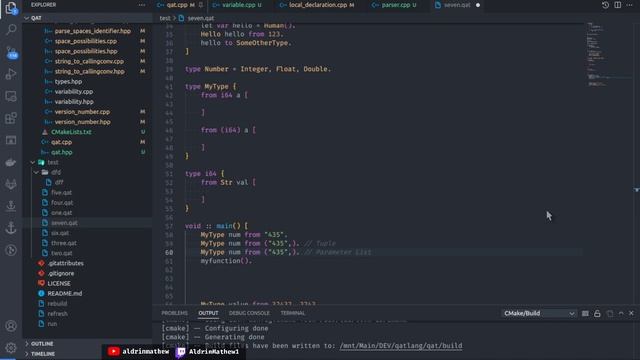
Task: Toggle output auto-scroll lock icon
Action: [x=597, y=313]
